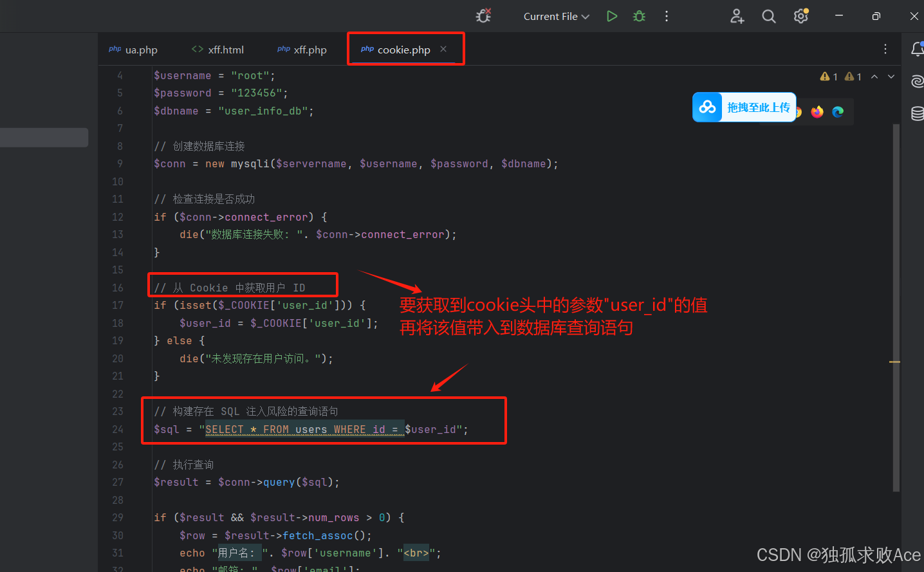
Task: Jump to previous warning with the up chevron
Action: click(x=874, y=76)
